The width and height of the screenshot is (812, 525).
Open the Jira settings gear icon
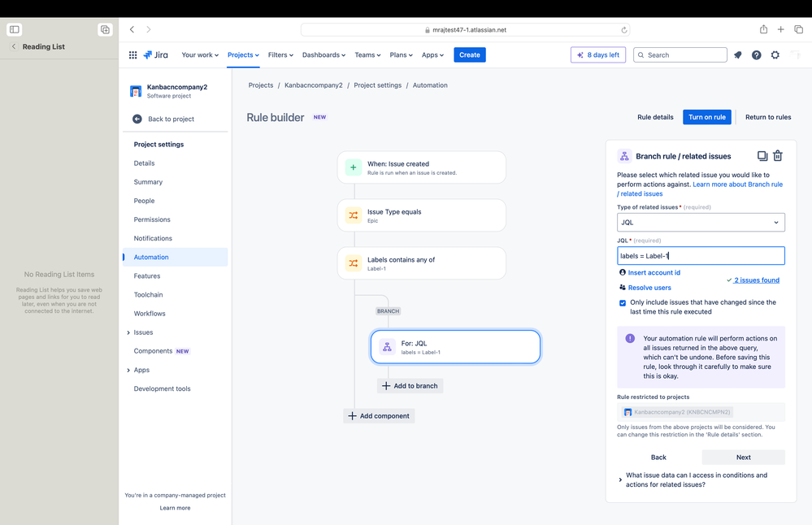coord(775,55)
